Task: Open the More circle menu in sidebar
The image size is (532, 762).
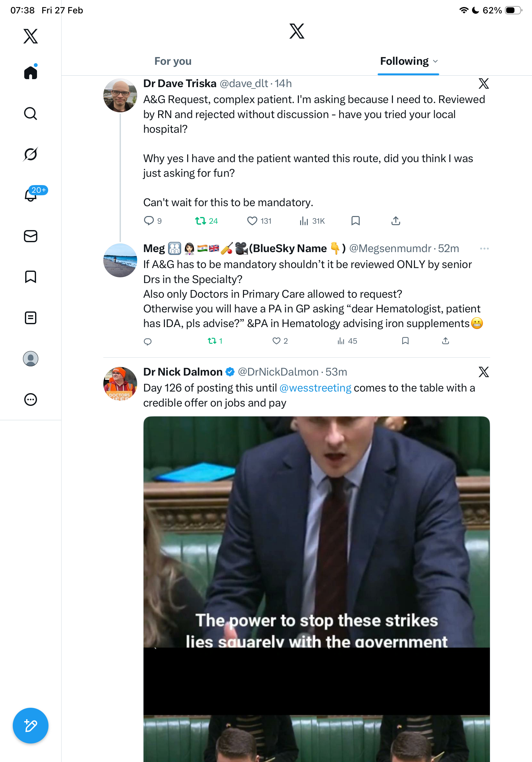Action: click(x=31, y=400)
